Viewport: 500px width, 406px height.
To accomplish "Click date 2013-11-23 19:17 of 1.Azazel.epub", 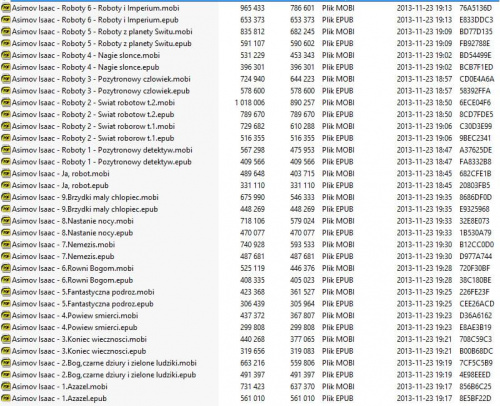I will (424, 399).
